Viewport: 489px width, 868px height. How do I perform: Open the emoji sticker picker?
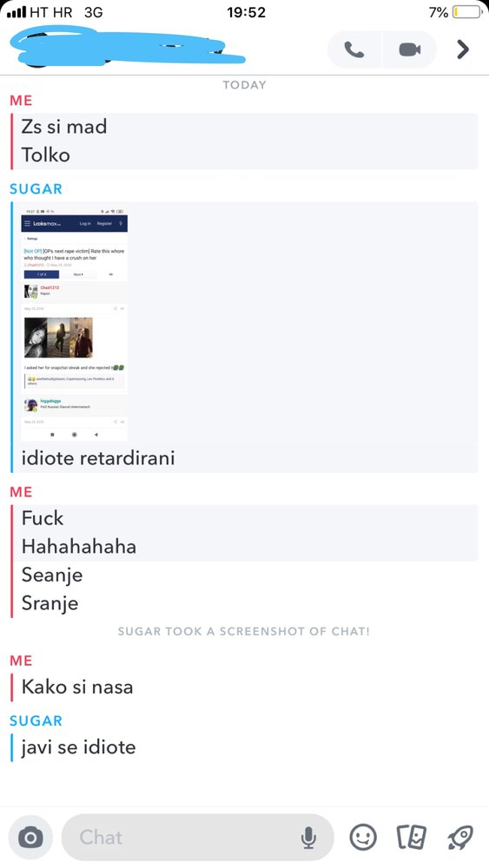[x=363, y=837]
